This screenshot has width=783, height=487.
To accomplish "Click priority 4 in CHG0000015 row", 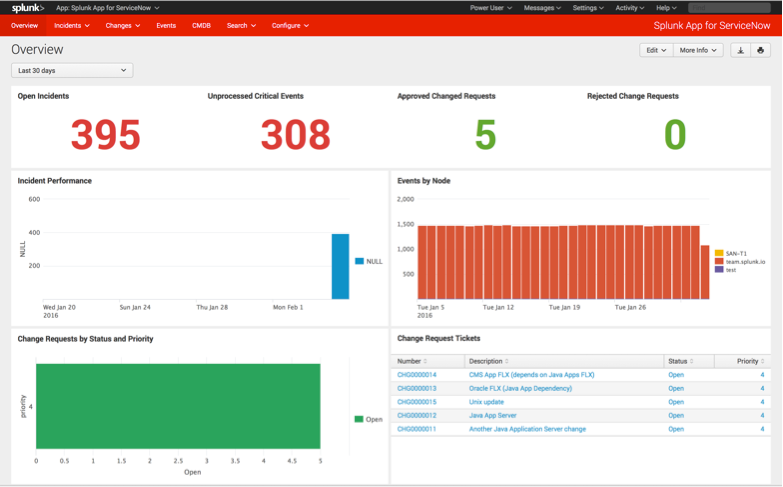I will click(x=762, y=402).
